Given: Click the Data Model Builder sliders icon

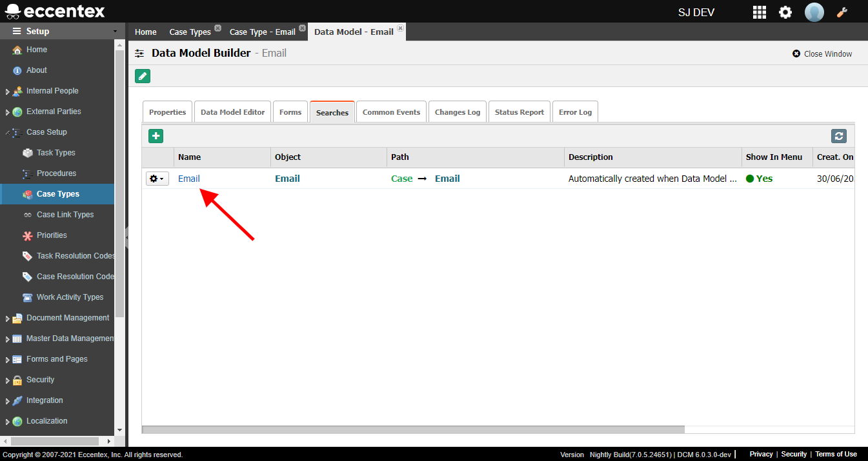Looking at the screenshot, I should click(x=139, y=54).
